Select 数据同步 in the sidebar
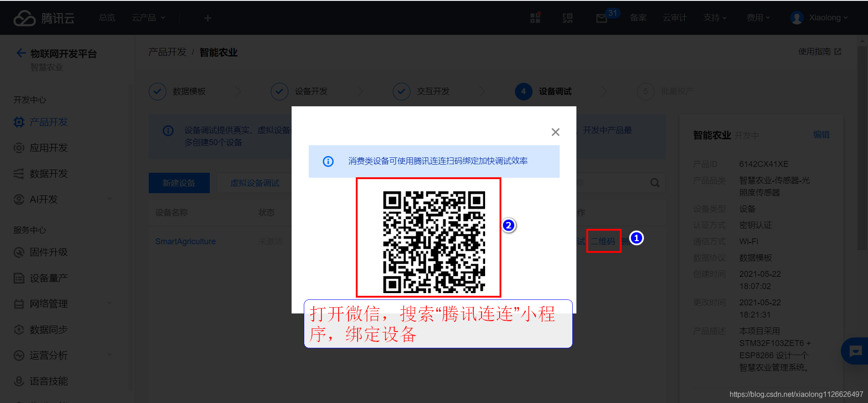 48,330
